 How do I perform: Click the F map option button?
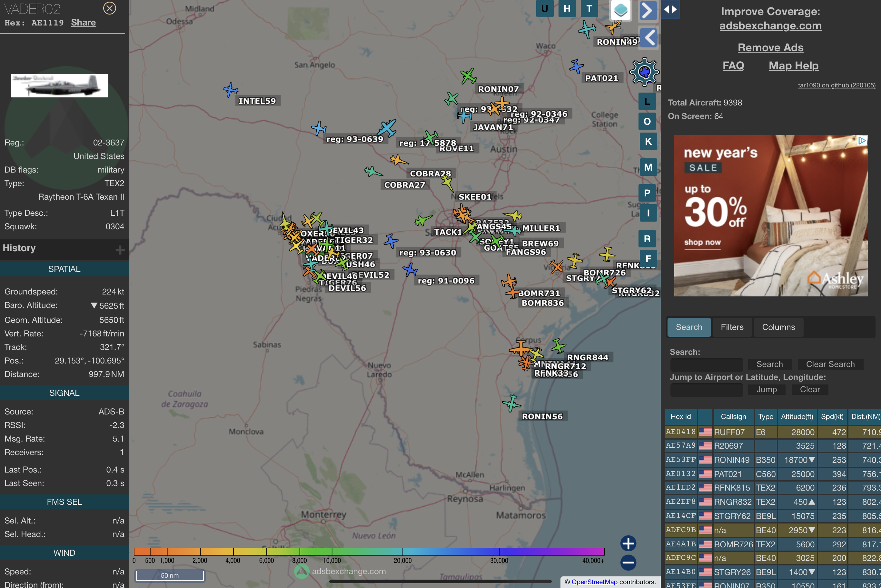coord(648,259)
